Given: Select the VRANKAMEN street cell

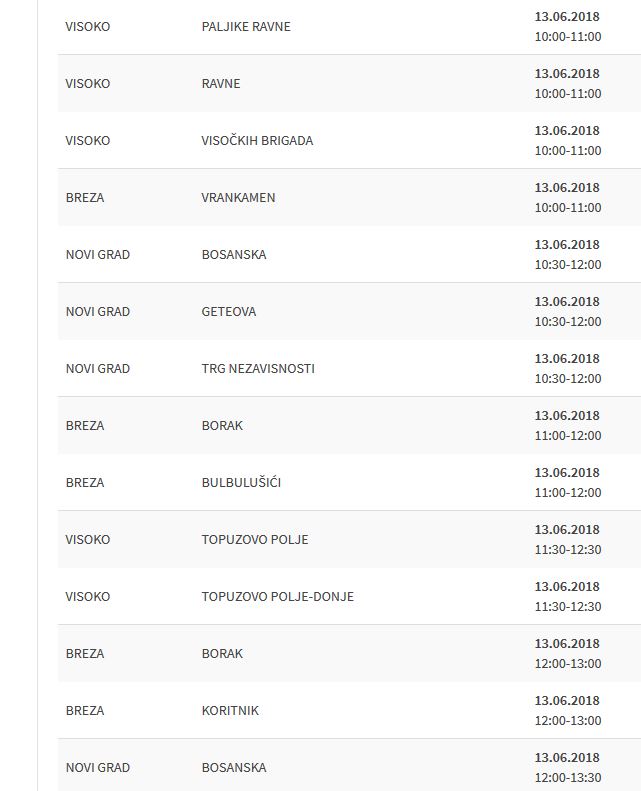Looking at the screenshot, I should click(x=238, y=198).
